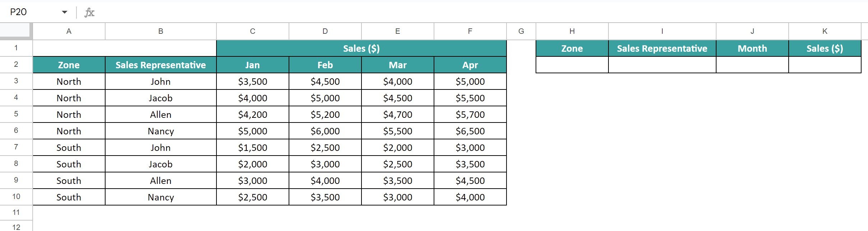Select the Sales Representative header in I1
Screen dimensions: 868x231
pyautogui.click(x=662, y=48)
